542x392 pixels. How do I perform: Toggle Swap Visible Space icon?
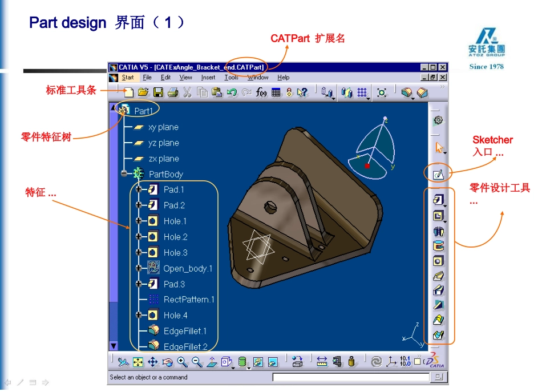point(273,362)
